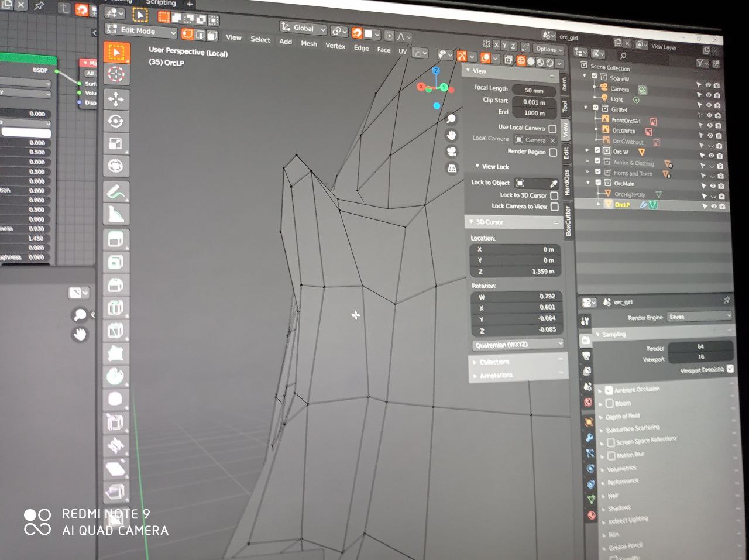Viewport: 749px width, 560px height.
Task: Open the Vertex menu
Action: tap(335, 46)
